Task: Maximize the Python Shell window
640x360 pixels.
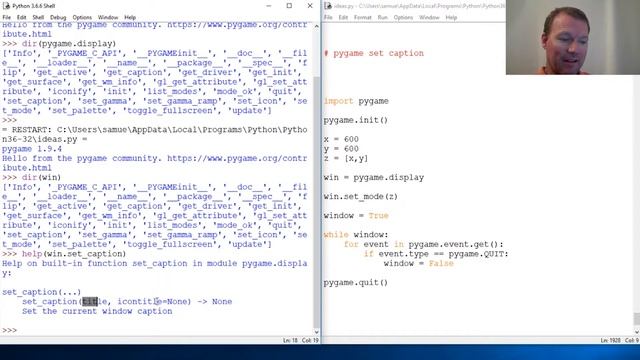Action: (289, 6)
